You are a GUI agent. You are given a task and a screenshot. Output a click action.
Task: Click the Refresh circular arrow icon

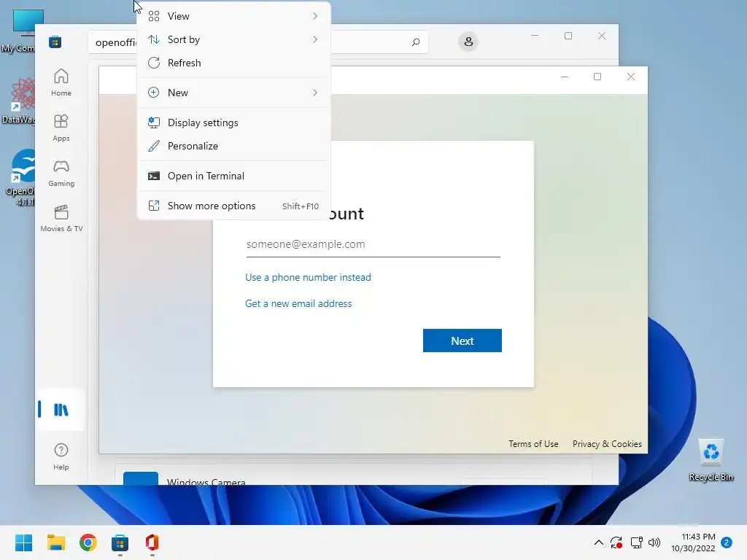[x=153, y=63]
